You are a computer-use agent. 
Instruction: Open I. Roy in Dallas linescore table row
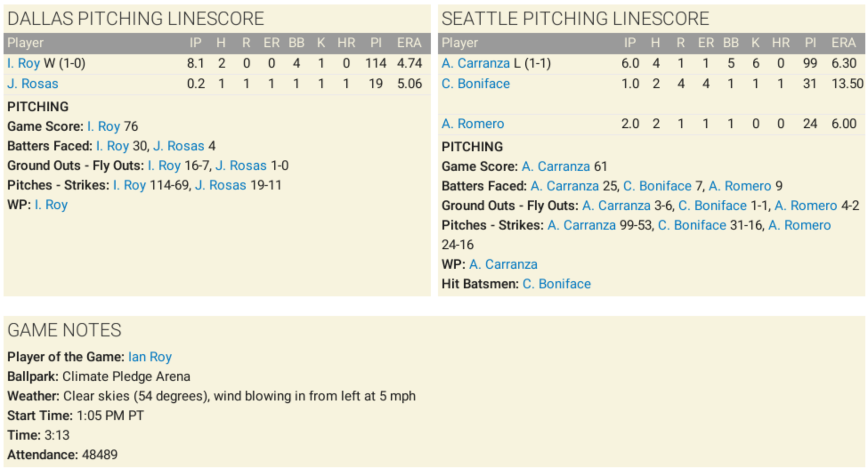point(24,63)
